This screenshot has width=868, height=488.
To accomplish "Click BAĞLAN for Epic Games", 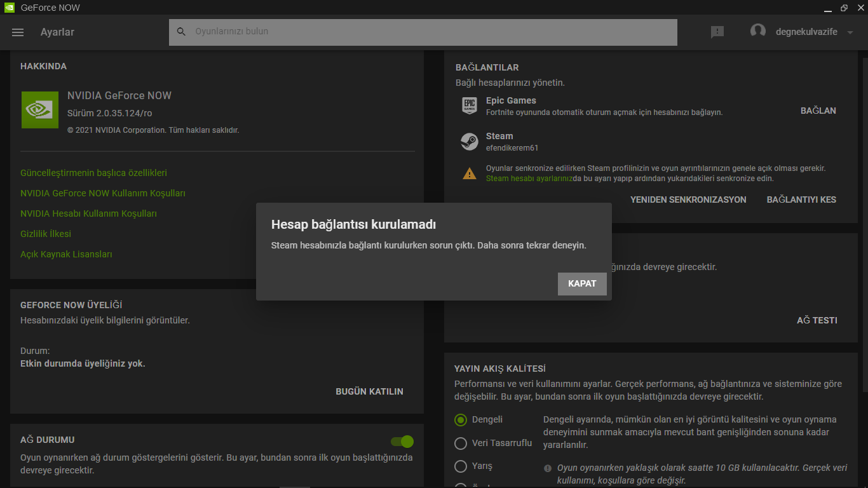I will click(818, 111).
